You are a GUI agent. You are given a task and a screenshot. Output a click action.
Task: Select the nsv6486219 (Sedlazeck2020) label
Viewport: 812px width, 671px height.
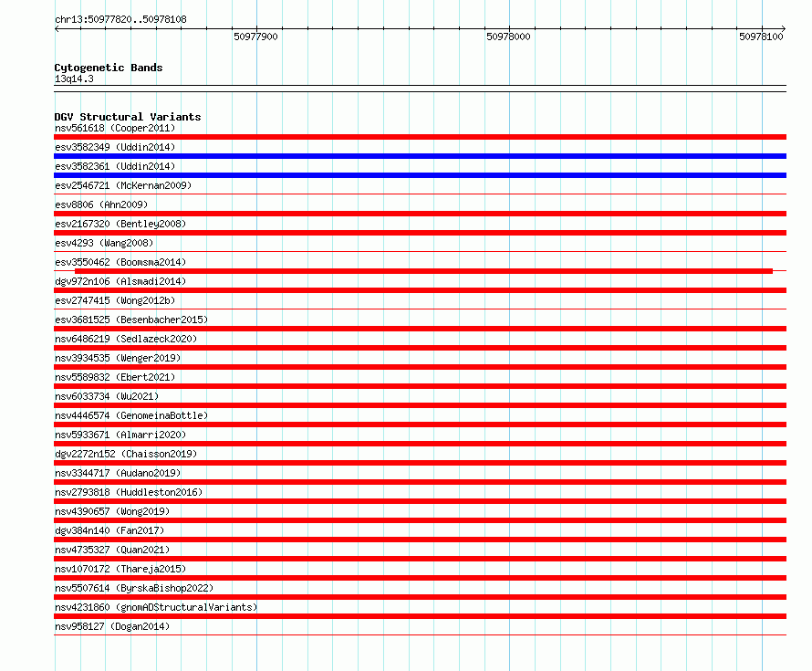126,339
